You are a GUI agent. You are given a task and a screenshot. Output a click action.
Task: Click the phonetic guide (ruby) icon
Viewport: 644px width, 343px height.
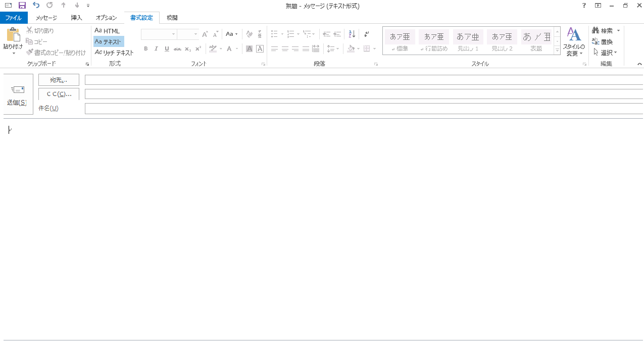260,34
